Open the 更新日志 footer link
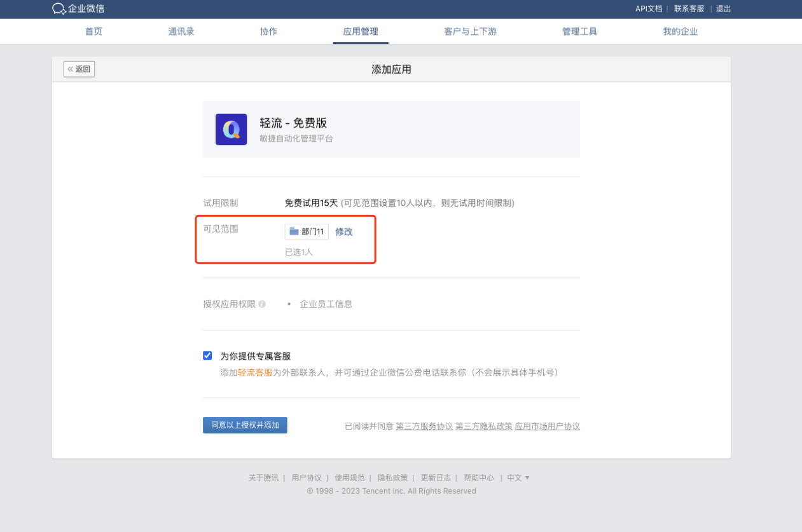 click(x=436, y=477)
